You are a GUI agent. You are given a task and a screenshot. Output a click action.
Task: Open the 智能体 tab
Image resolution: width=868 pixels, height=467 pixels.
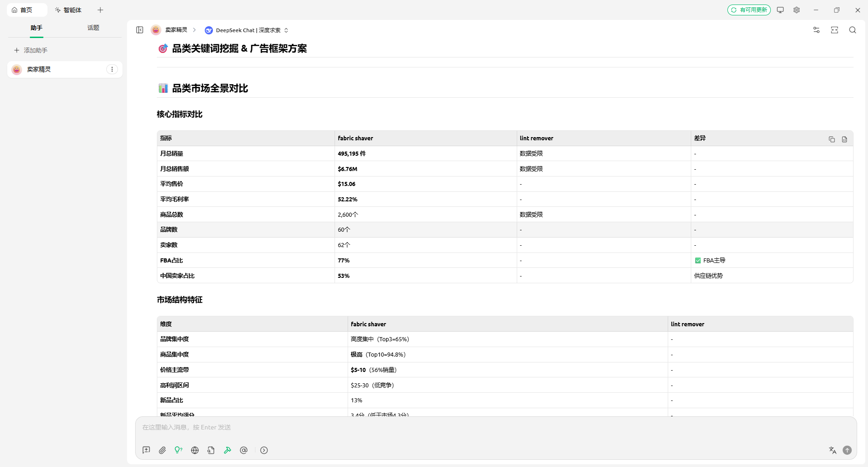coord(68,10)
